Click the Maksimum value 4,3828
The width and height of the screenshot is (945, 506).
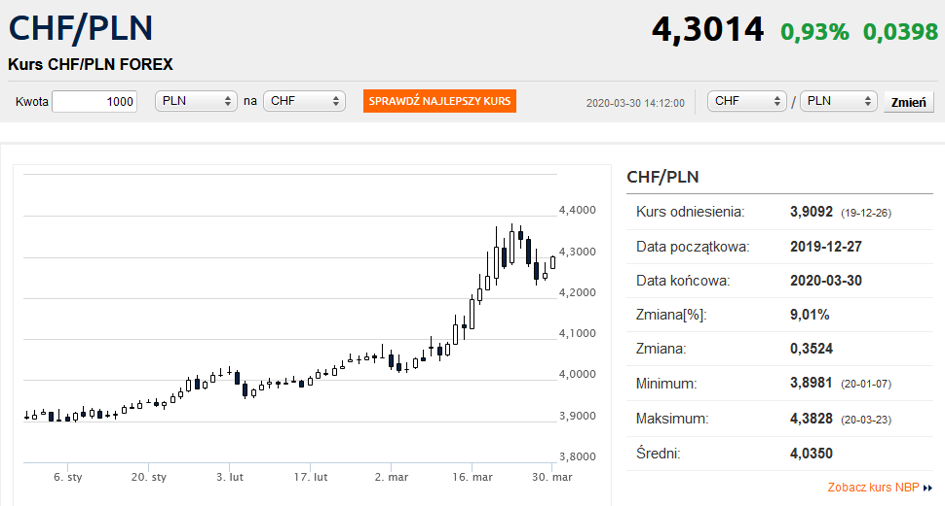(811, 419)
